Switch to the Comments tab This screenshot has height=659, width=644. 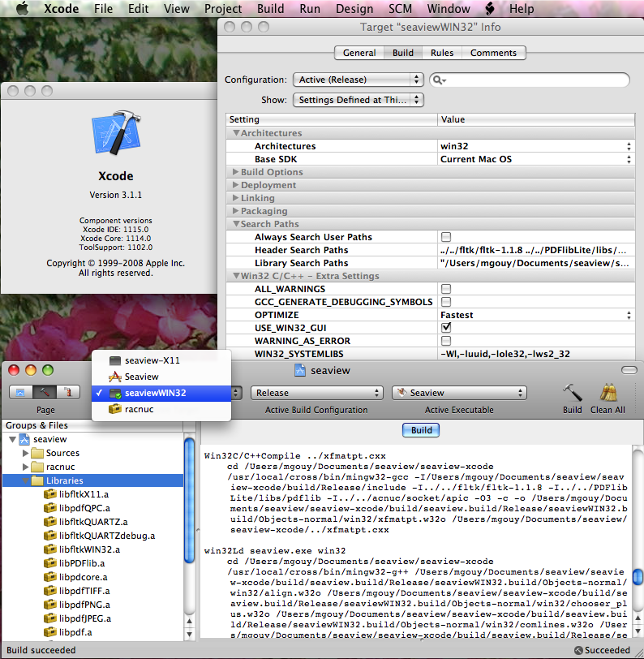493,53
